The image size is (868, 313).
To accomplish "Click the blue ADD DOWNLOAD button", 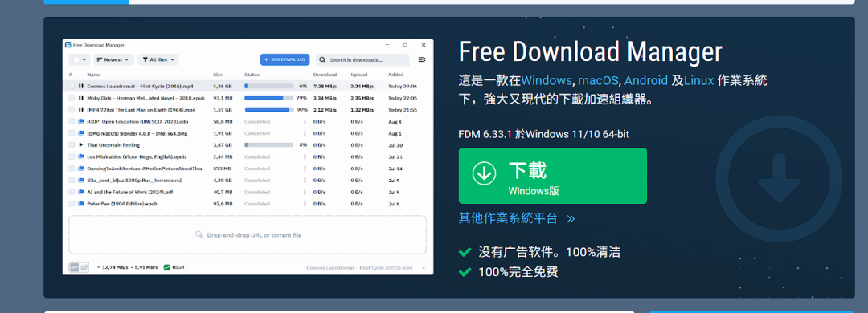I will click(285, 59).
